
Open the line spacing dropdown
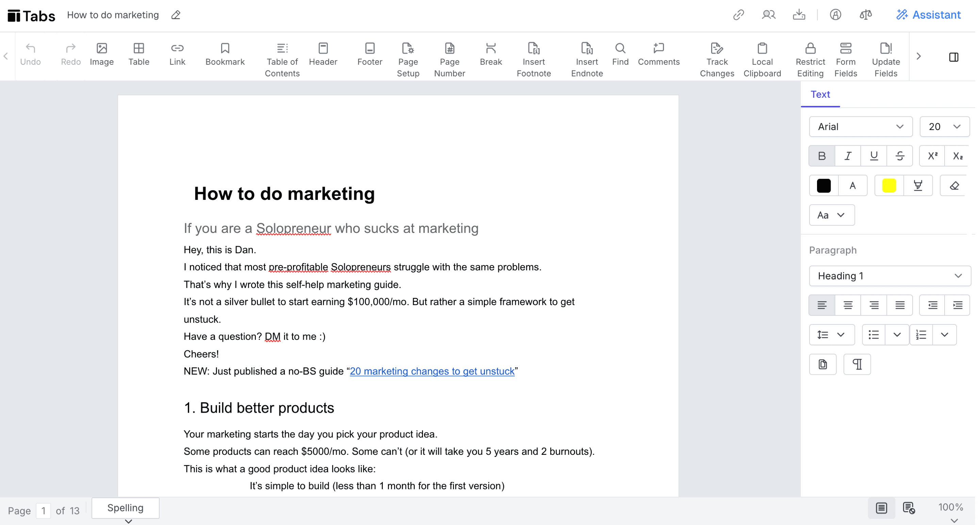832,335
